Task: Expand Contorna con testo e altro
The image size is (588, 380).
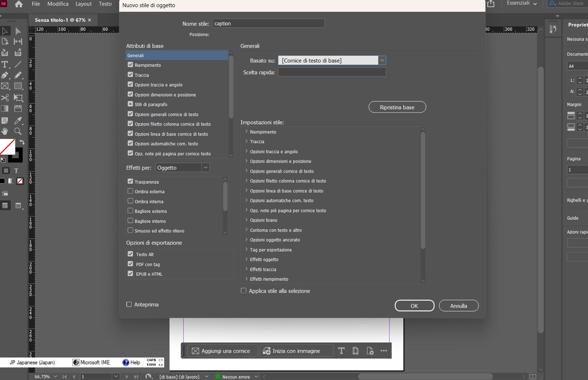Action: (246, 230)
